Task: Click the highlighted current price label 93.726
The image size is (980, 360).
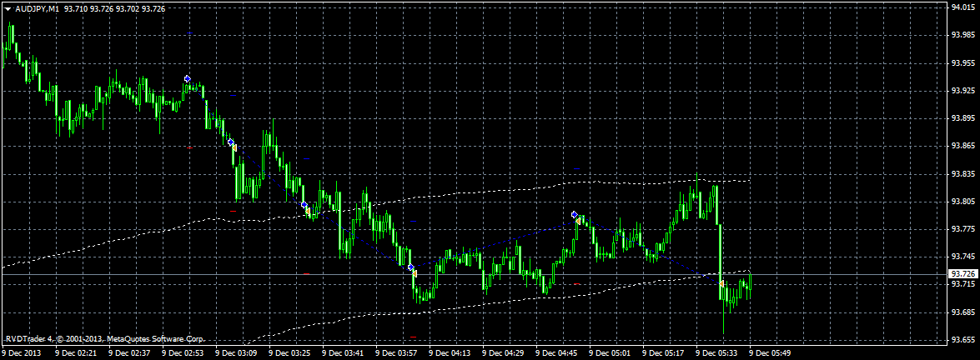Action: 963,273
